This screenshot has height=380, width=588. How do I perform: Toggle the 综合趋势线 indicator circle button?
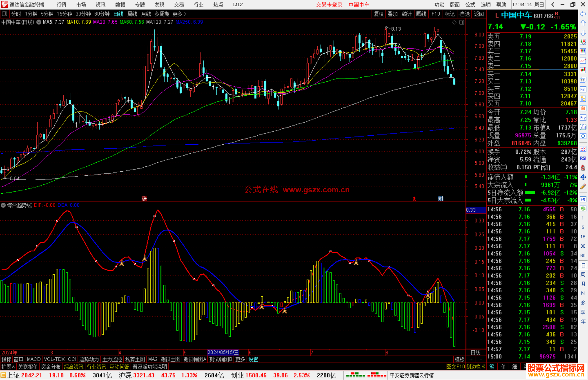click(4, 205)
